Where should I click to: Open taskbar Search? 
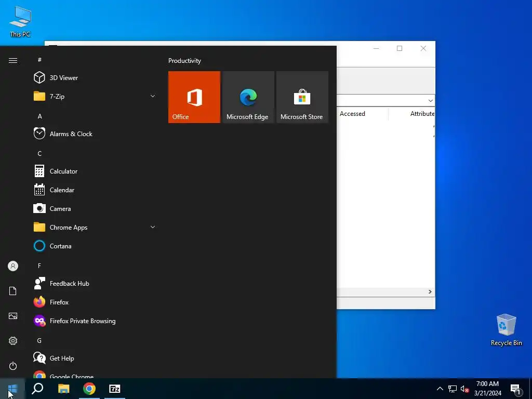pos(37,389)
